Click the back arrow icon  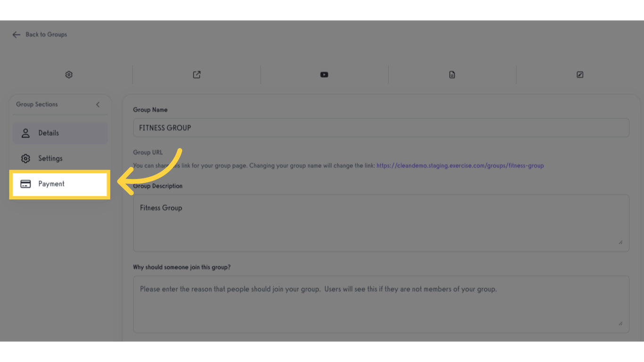click(x=16, y=34)
